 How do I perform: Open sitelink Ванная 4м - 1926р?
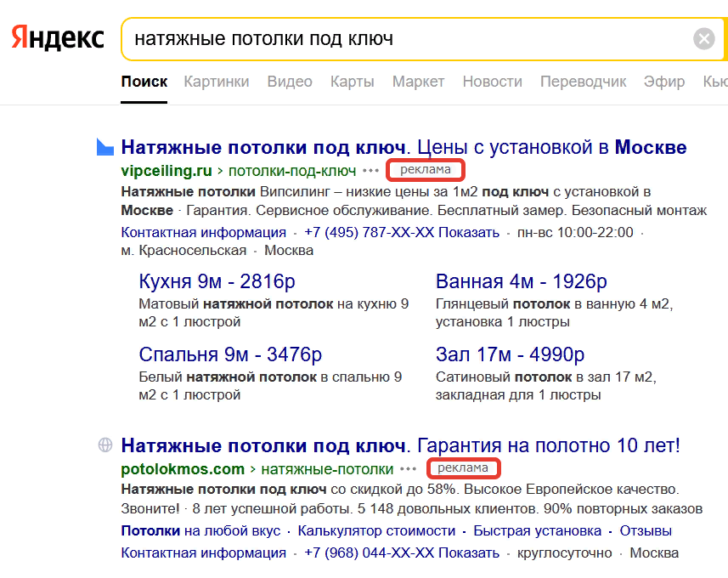[x=521, y=281]
